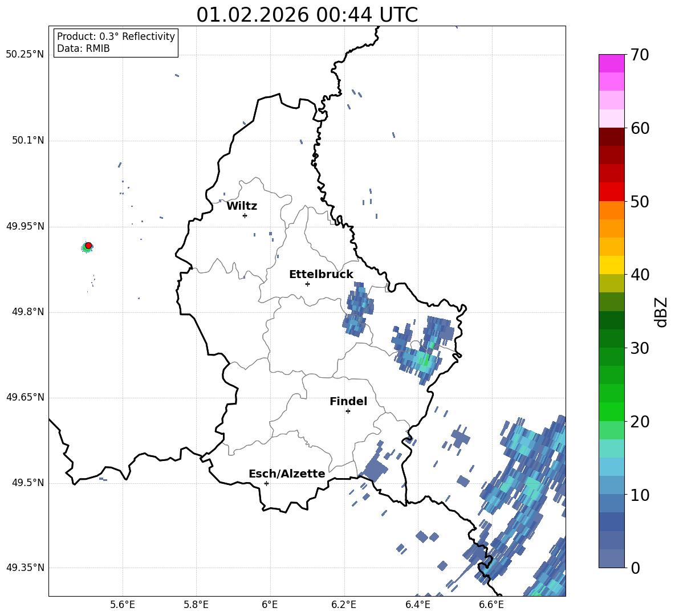Click the latitude label 50.1°N

28,140
